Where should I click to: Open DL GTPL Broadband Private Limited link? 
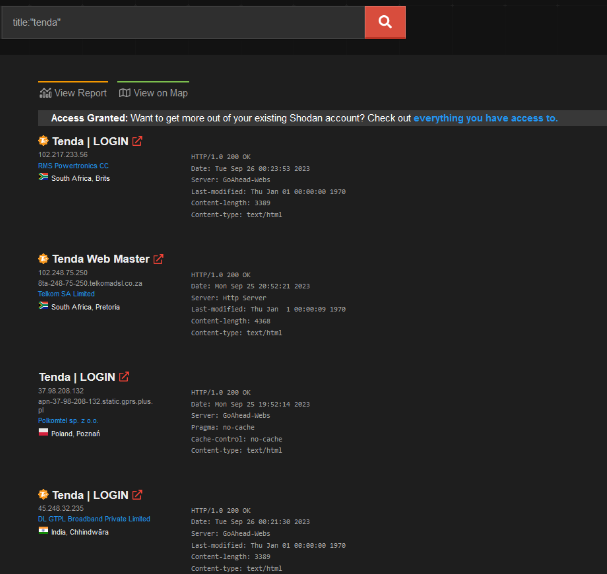point(94,519)
